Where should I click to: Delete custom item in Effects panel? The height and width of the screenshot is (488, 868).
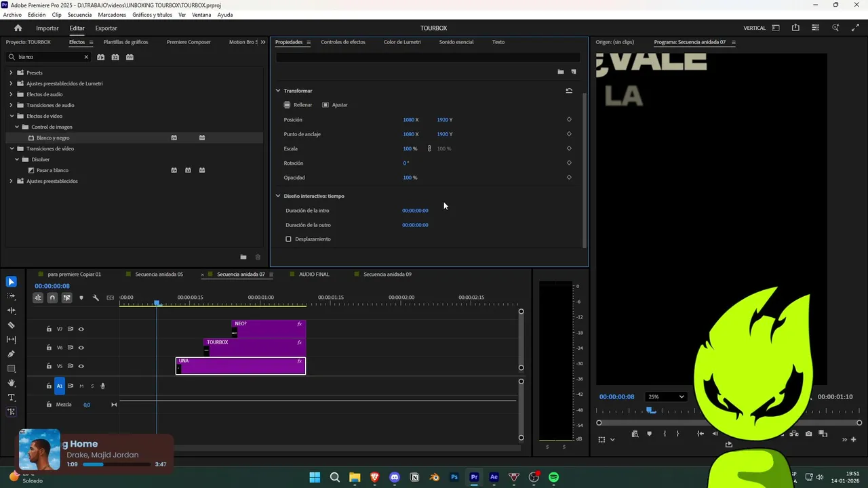pos(258,257)
